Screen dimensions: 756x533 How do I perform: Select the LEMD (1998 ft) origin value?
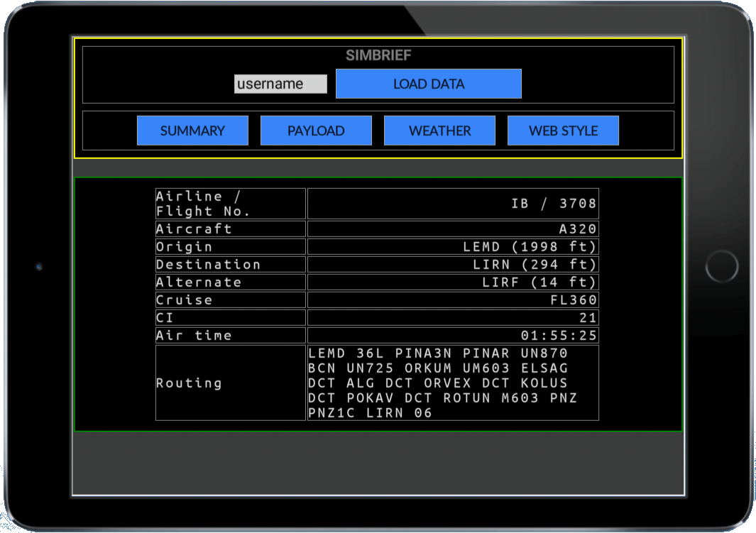pos(530,246)
